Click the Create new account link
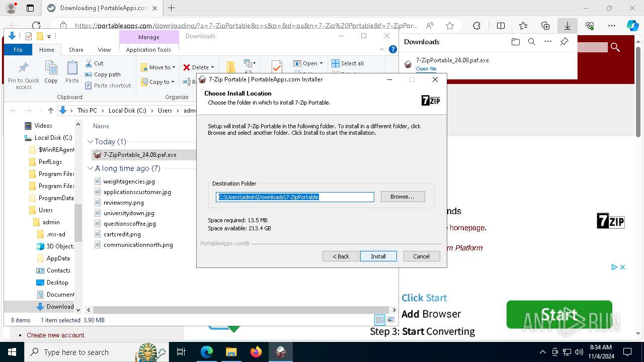Viewport: 644px width, 362px height. click(55, 335)
